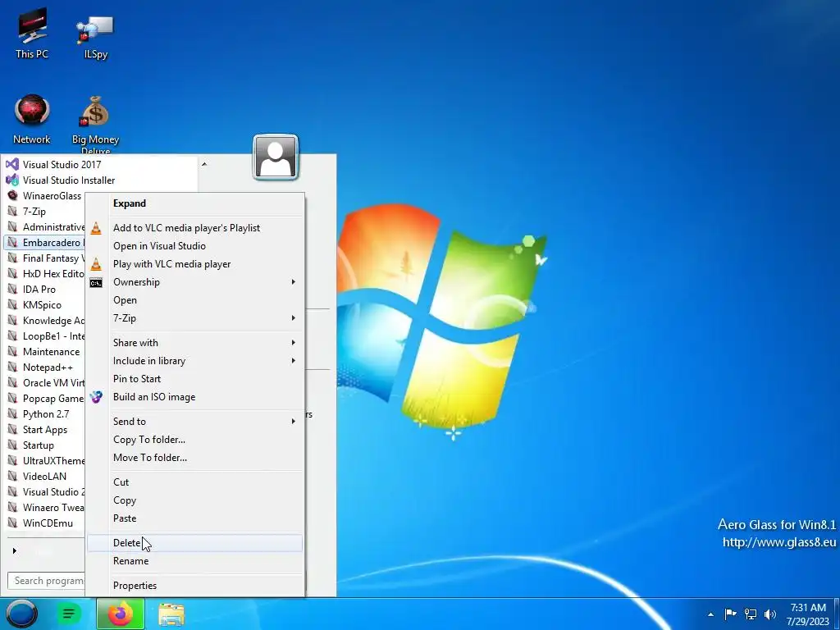Open the Ownership submenu
The height and width of the screenshot is (630, 840).
click(x=195, y=282)
